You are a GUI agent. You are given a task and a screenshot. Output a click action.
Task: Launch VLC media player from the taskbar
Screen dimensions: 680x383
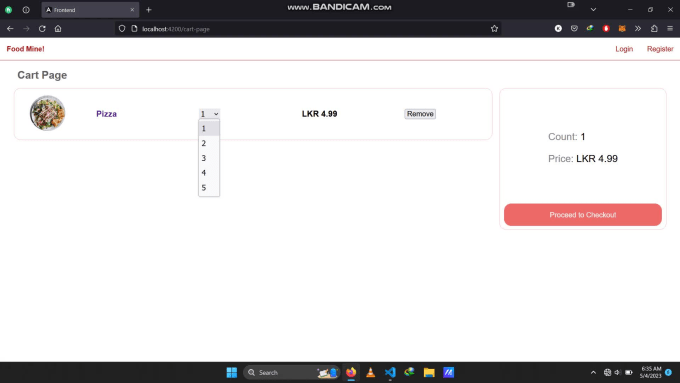point(370,372)
